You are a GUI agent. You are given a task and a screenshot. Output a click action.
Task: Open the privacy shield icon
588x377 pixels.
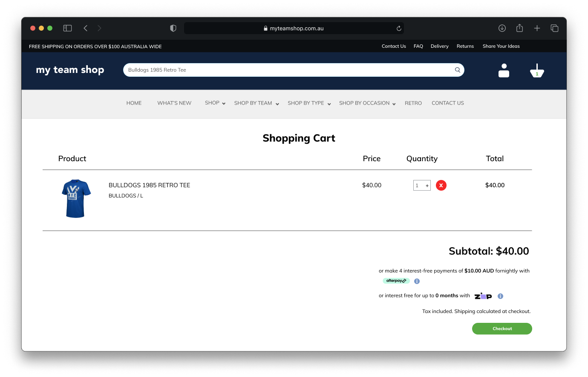(x=173, y=28)
